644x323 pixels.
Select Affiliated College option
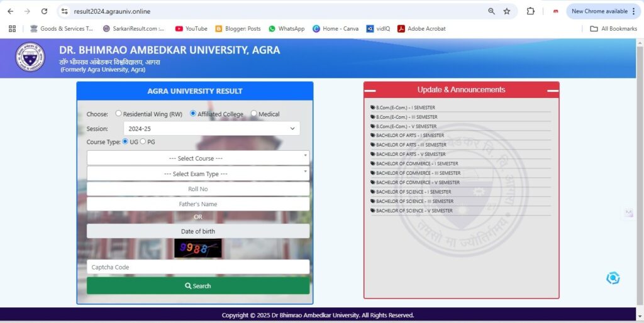[192, 113]
